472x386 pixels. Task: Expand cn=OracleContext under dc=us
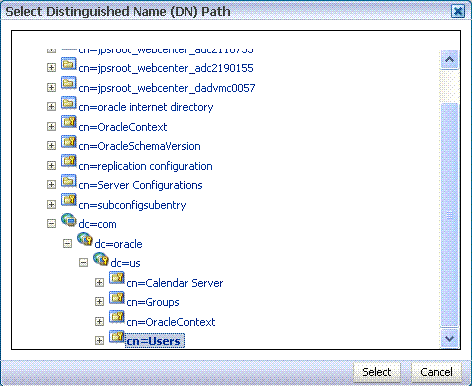click(99, 322)
